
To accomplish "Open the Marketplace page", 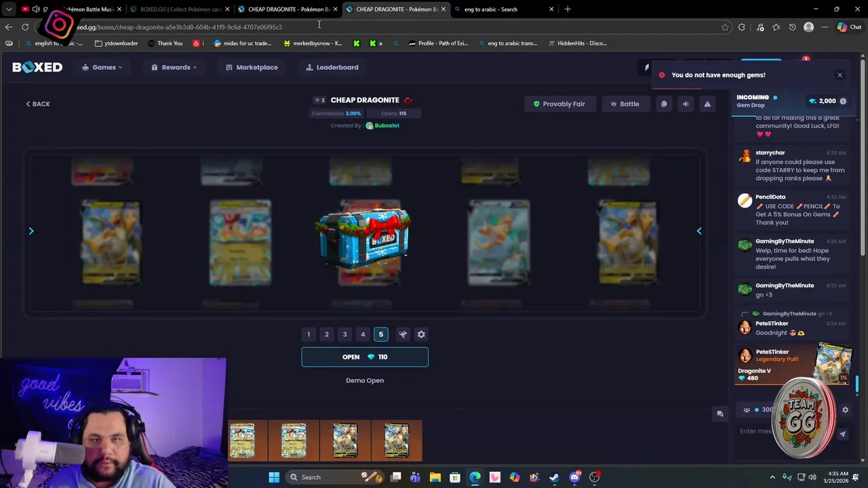I will point(252,67).
